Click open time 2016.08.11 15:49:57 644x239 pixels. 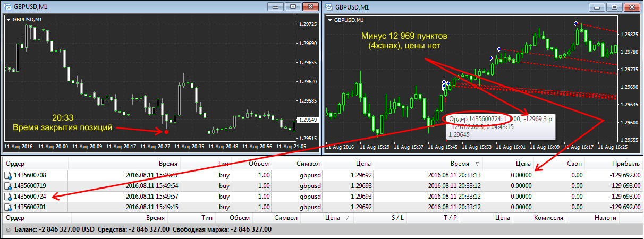151,197
